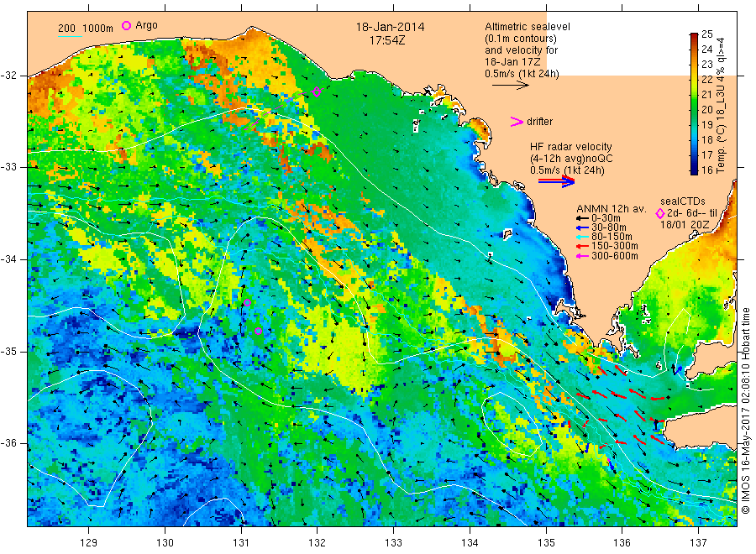Click the '300-600m' depth label

tap(614, 256)
